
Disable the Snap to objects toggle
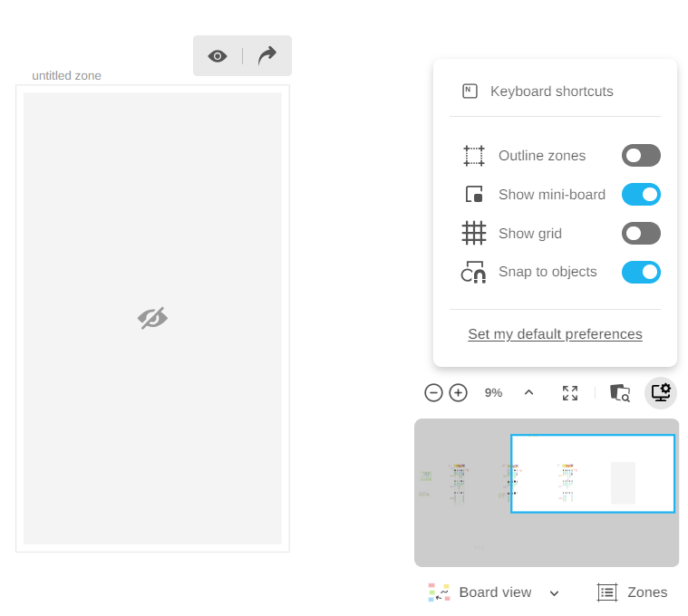pyautogui.click(x=641, y=273)
